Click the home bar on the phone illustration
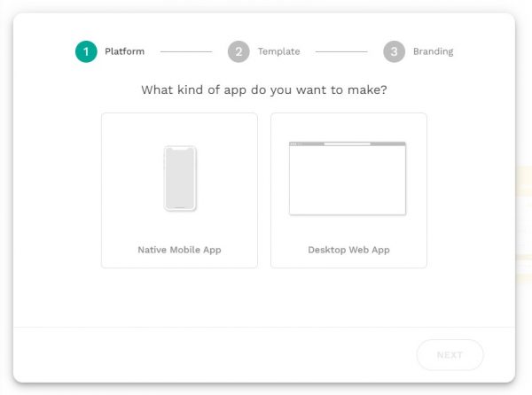 (180, 207)
